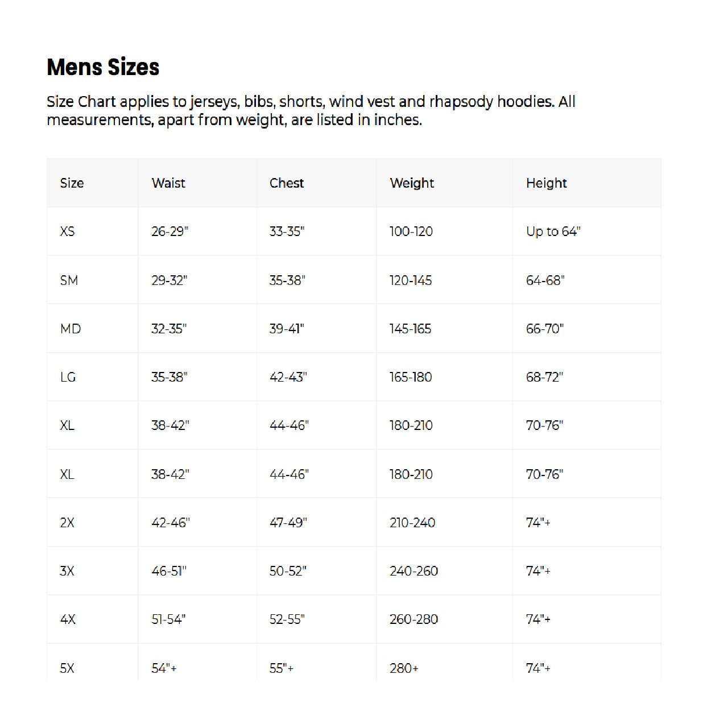The width and height of the screenshot is (728, 728).
Task: Select the 3X size label
Action: coord(67,571)
